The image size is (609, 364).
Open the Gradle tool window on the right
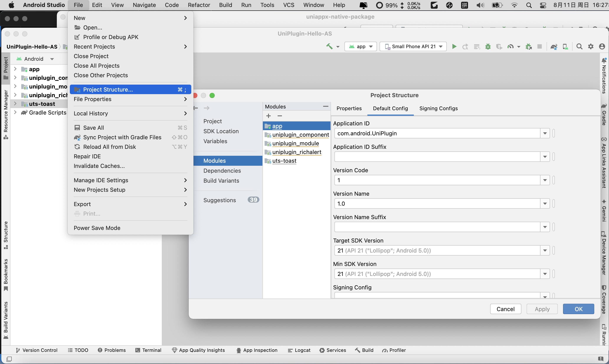click(604, 115)
